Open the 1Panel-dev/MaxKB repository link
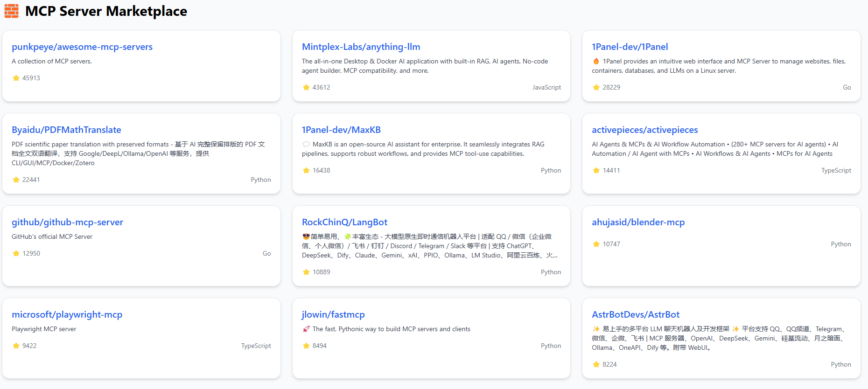The image size is (868, 389). (x=341, y=130)
